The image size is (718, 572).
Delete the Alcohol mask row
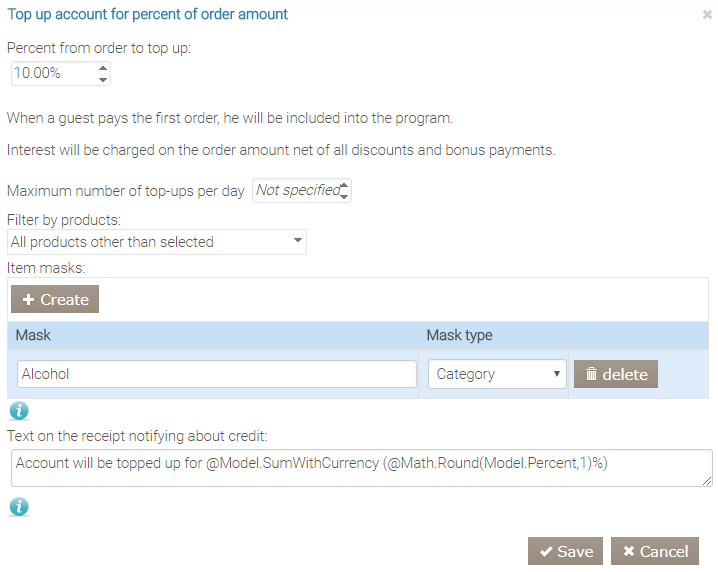[x=616, y=374]
